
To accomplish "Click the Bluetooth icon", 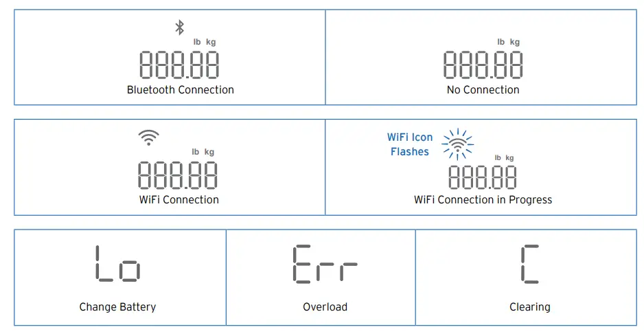I will 179,27.
